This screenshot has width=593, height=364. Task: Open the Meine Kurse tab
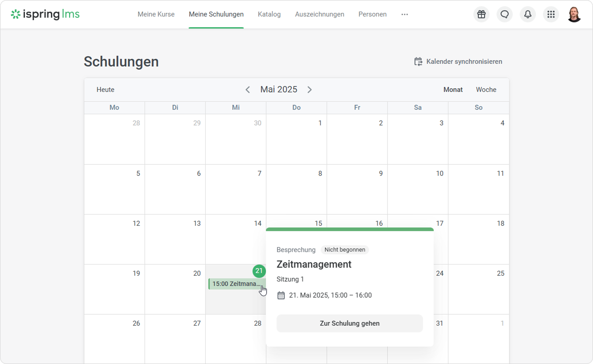156,14
